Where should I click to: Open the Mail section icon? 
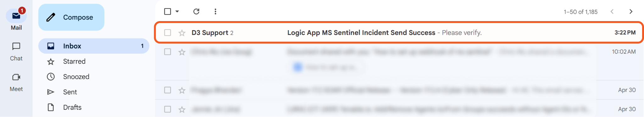click(x=16, y=16)
